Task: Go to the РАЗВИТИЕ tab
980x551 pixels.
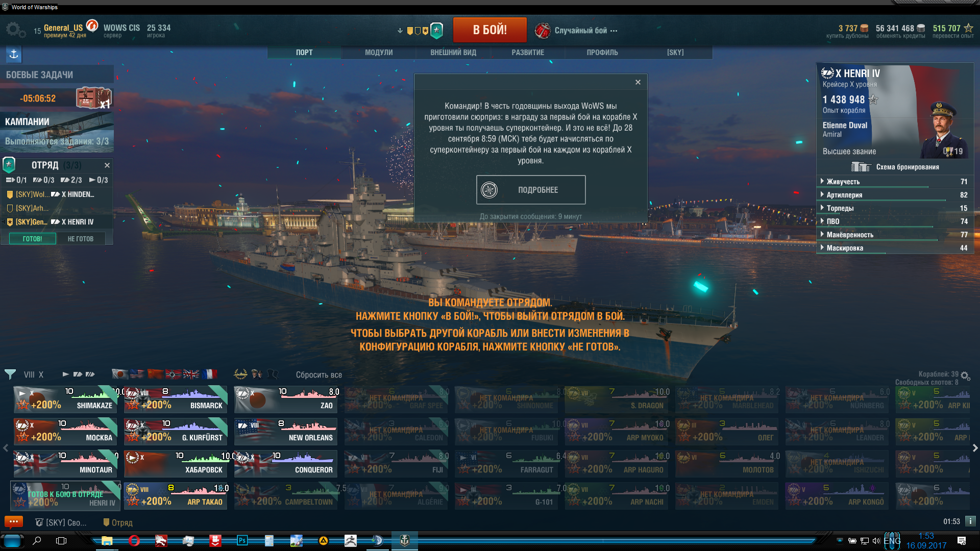Action: 528,53
